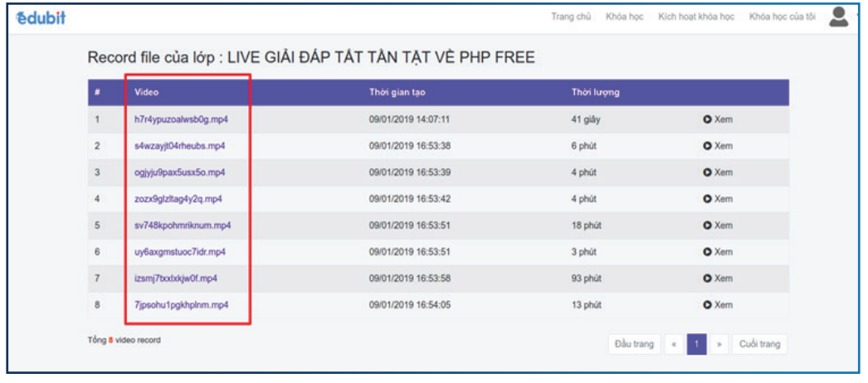Select timestamp 09/01/2019 16:54:05
The height and width of the screenshot is (383, 868).
[x=410, y=305]
